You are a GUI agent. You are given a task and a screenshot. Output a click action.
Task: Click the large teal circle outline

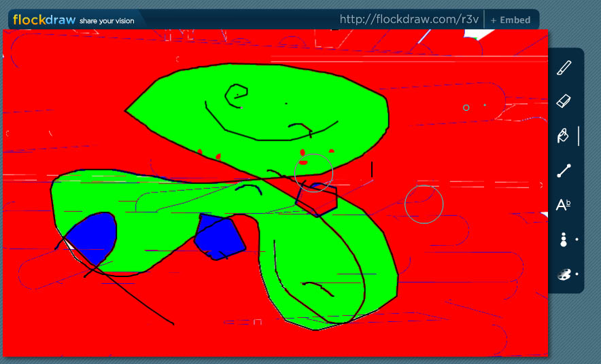[424, 204]
